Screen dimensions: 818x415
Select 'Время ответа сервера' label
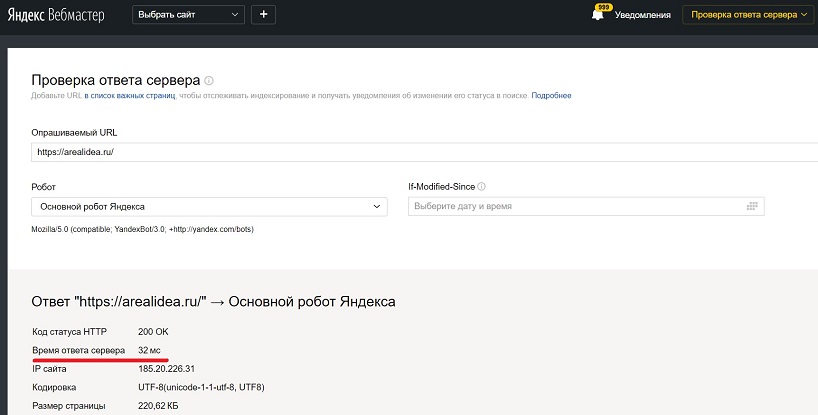coord(79,350)
